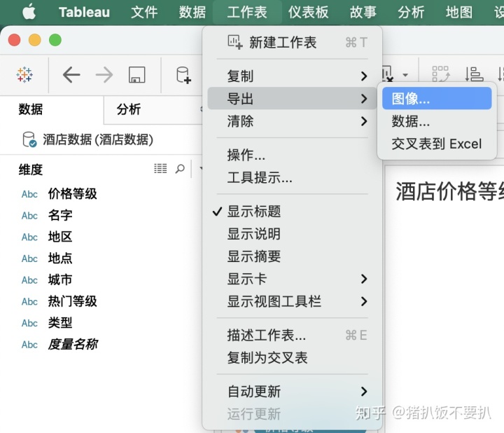This screenshot has width=504, height=433.
Task: Click the Abc icon beside 度量名称
Action: [x=29, y=345]
